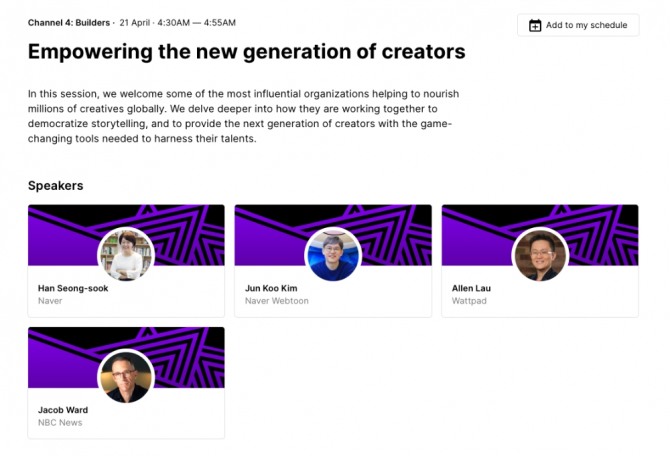Screen dimensions: 670x456
Task: Click the 21 April session time text
Action: [x=178, y=21]
